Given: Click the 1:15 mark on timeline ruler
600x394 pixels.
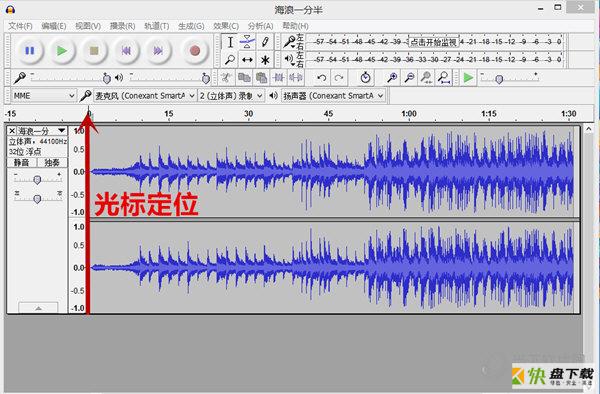Looking at the screenshot, I should coord(489,114).
